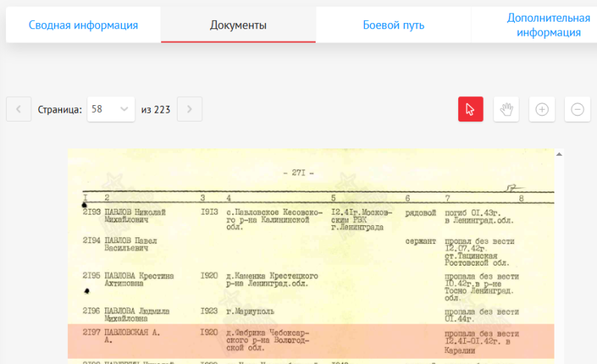Viewport: 597px width, 364px height.
Task: Go to the previous page arrow
Action: coord(19,110)
